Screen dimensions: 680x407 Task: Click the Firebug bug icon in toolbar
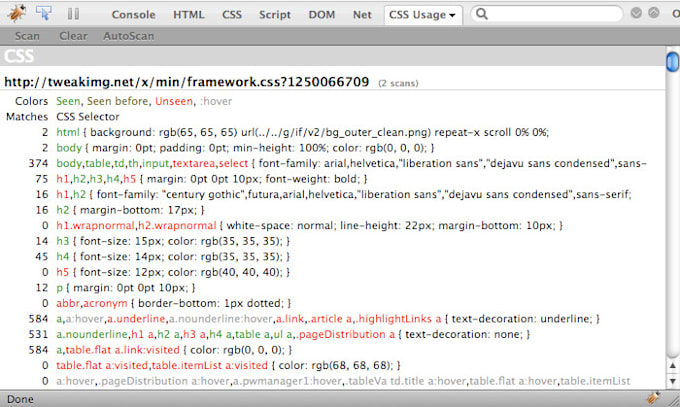point(15,14)
